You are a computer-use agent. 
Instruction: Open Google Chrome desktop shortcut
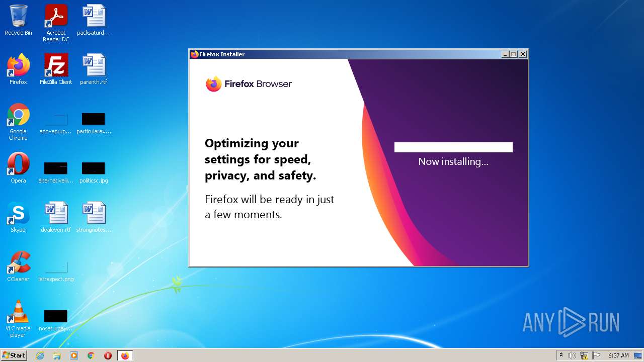point(18,122)
